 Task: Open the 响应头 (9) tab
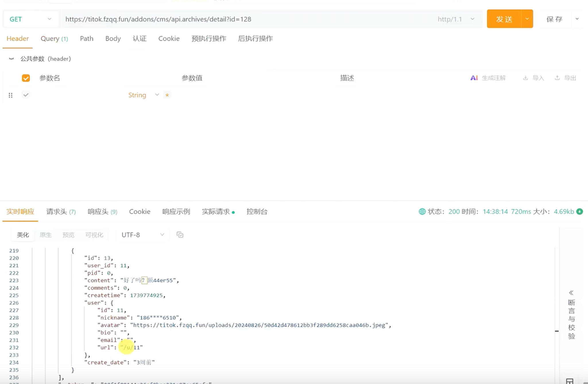coord(102,212)
